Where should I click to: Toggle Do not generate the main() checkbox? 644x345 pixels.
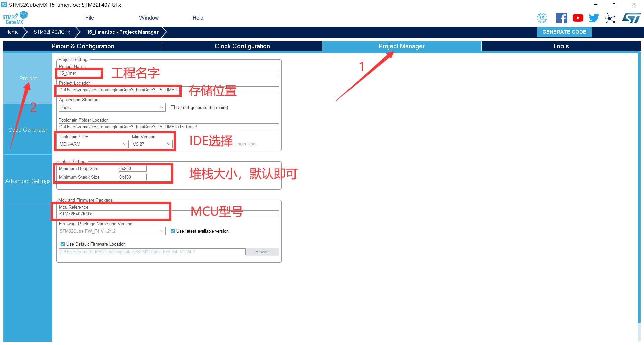pyautogui.click(x=173, y=108)
